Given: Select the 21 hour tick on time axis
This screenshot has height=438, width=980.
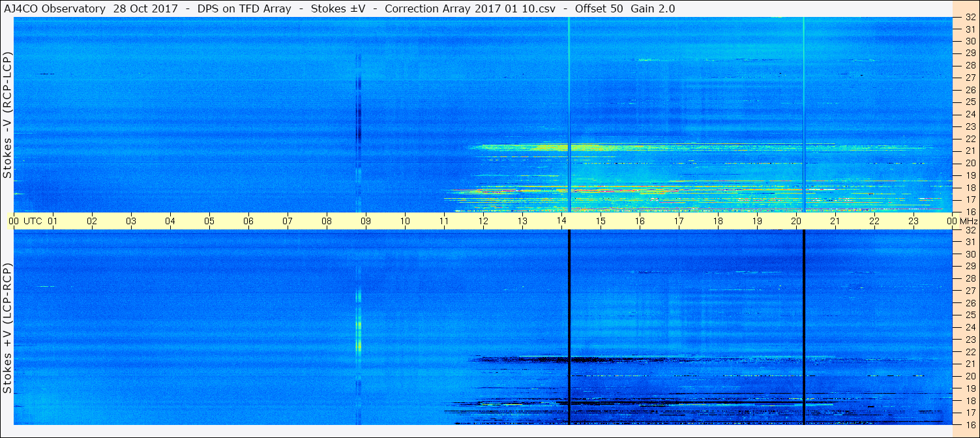Looking at the screenshot, I should (x=835, y=221).
